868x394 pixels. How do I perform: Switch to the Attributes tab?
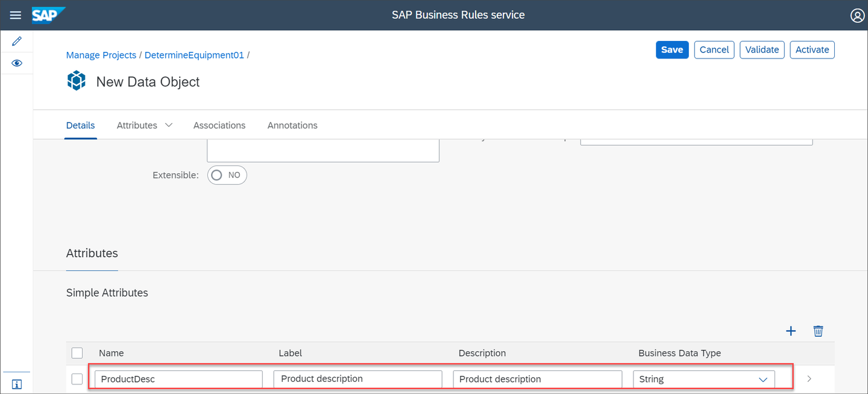pos(137,126)
